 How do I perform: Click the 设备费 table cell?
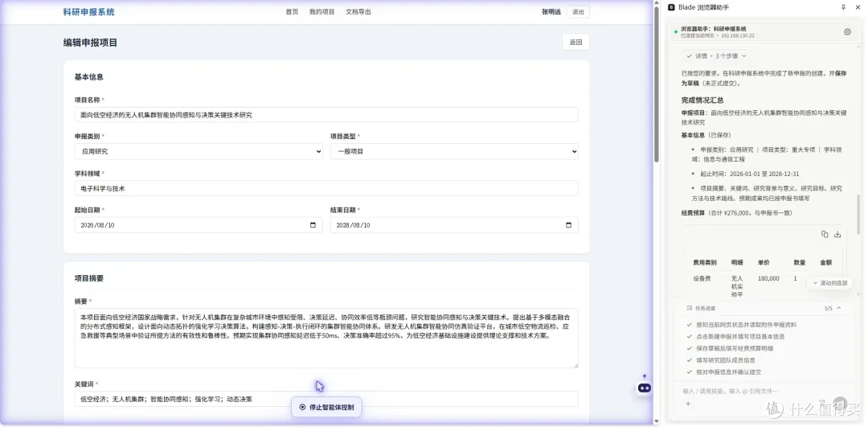702,278
